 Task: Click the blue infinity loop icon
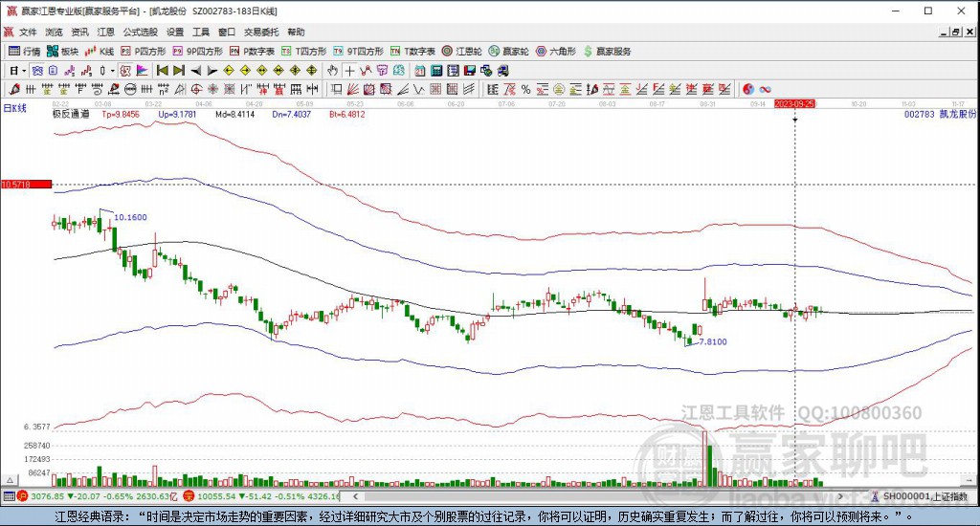(765, 89)
